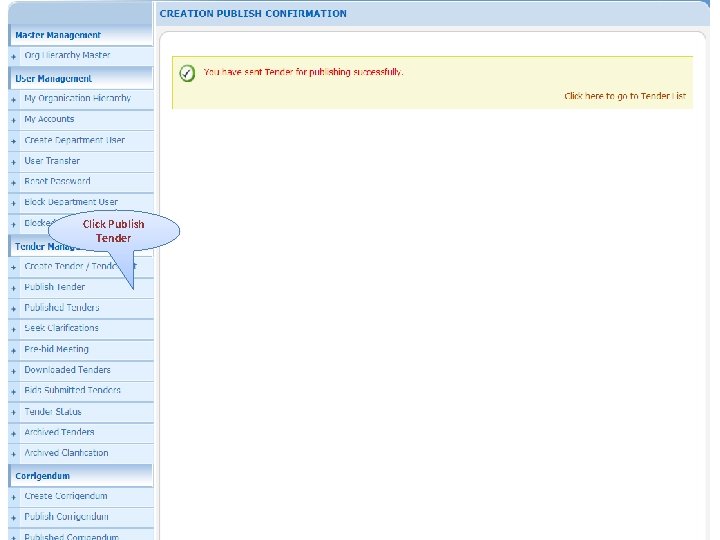Viewport: 720px width, 540px height.
Task: Click plus icon beside Bids Submitted Tenders
Action: click(14, 392)
